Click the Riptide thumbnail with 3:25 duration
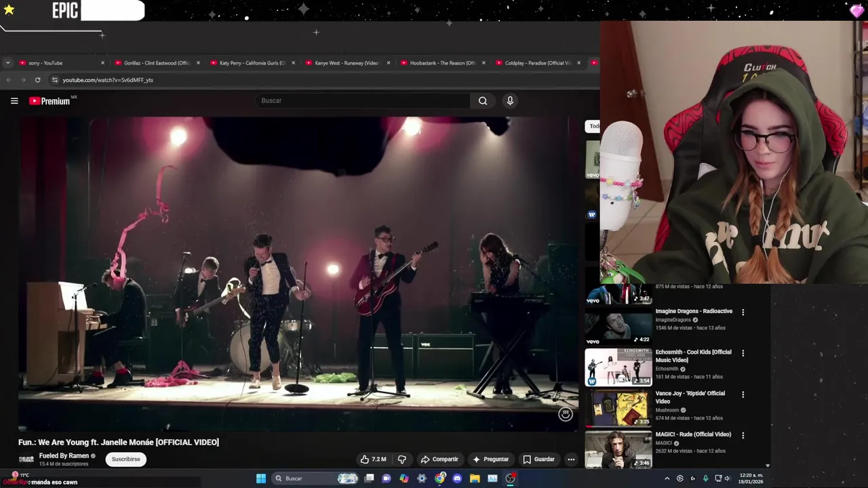The image size is (868, 488). click(618, 408)
